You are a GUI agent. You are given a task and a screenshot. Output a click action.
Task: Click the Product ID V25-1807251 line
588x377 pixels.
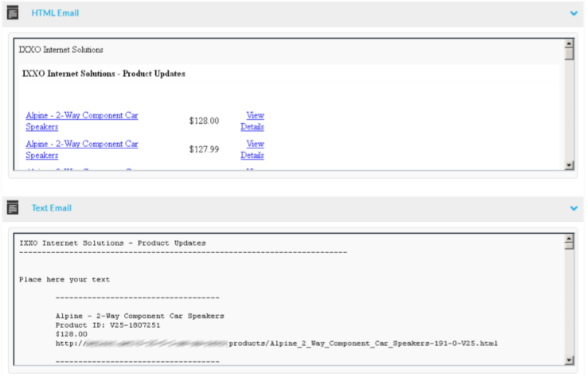(x=107, y=325)
